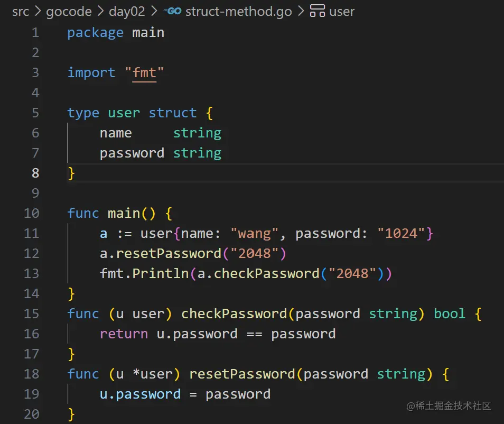
Task: Click "fmt.Println" on line 13
Action: pyautogui.click(x=144, y=273)
